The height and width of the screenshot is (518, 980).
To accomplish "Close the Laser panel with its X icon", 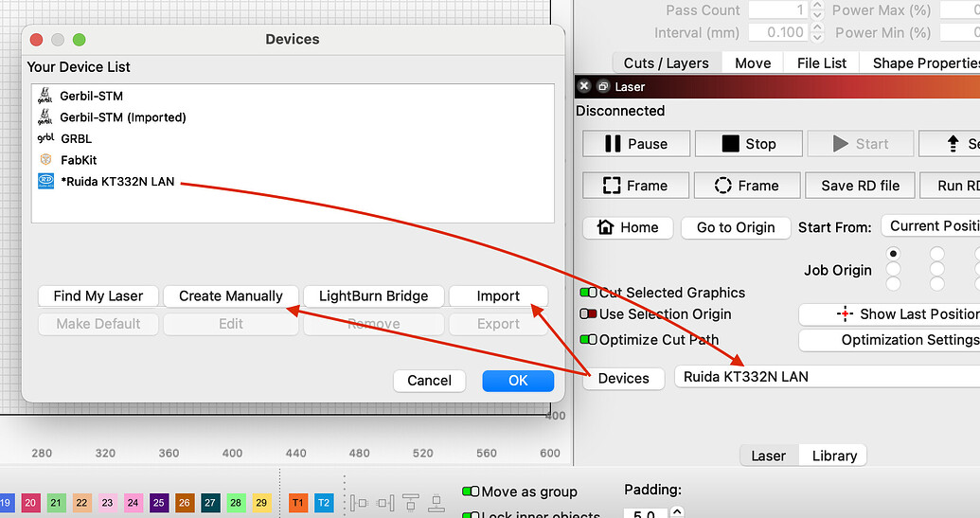I will tap(584, 86).
